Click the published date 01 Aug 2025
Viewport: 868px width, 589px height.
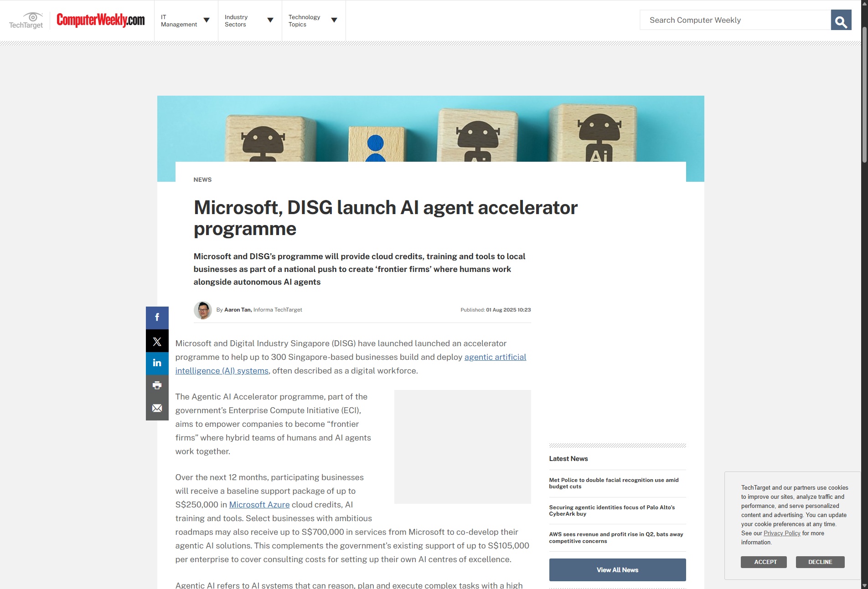tap(501, 310)
